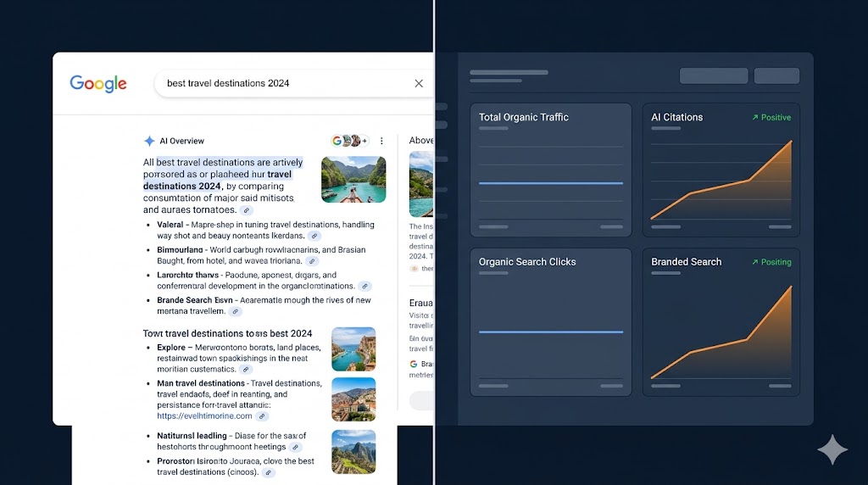Image resolution: width=868 pixels, height=485 pixels.
Task: Click the orange peak in AI Citations chart
Action: click(x=791, y=142)
